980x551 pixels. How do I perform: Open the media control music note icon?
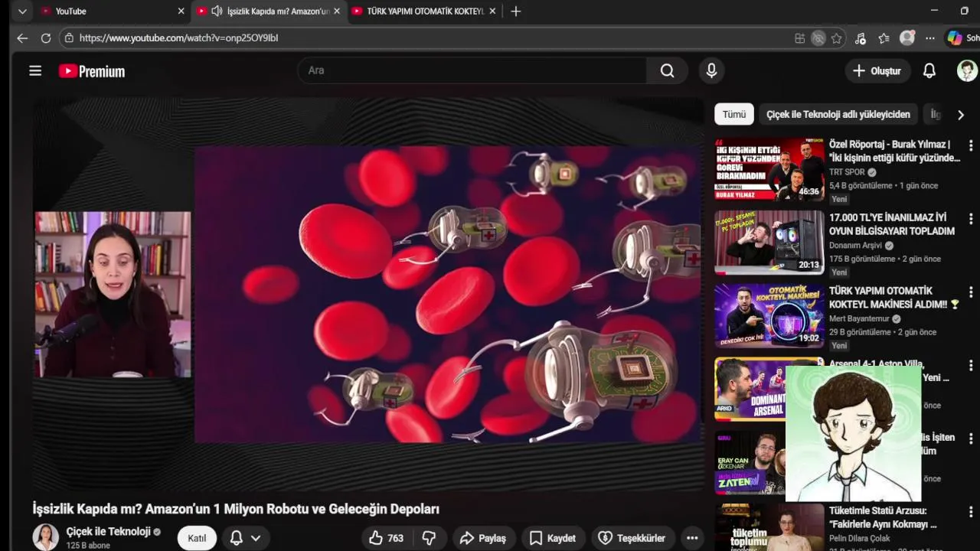[x=860, y=37]
